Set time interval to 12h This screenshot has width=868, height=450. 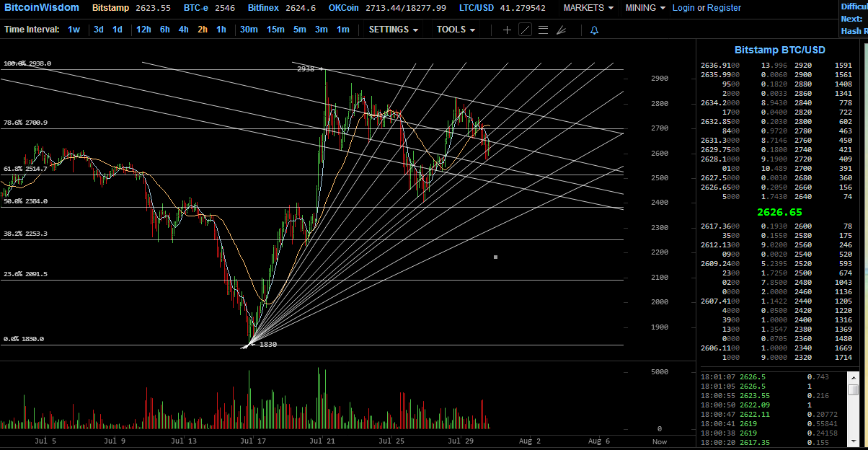(143, 30)
